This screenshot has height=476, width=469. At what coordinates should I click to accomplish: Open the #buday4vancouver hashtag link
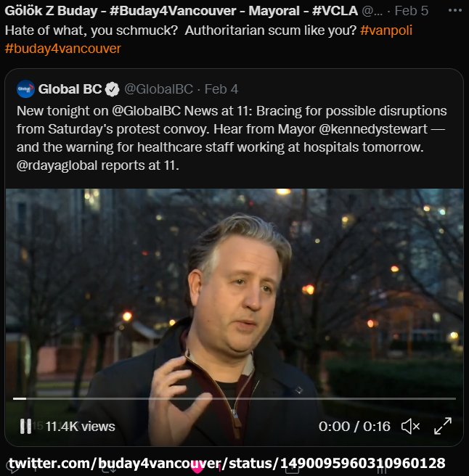click(63, 49)
